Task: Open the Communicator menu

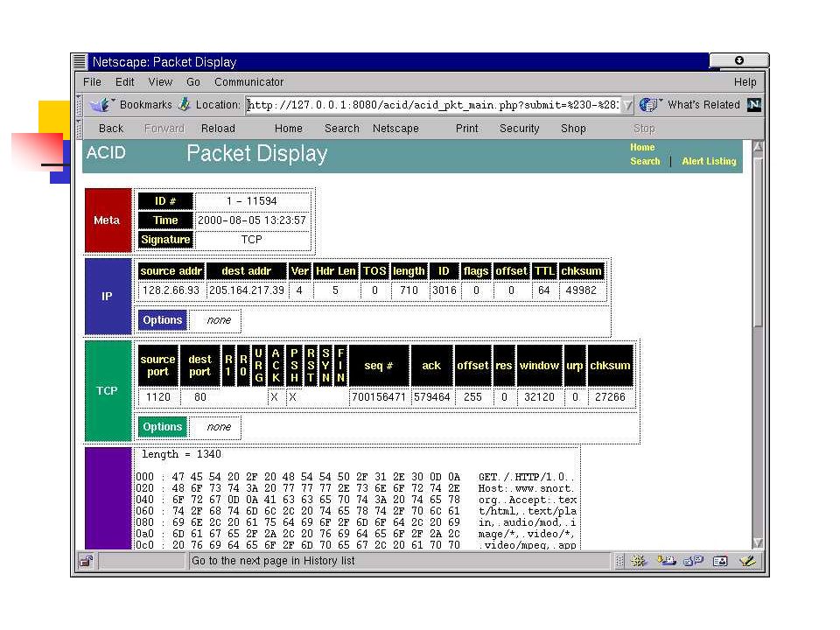Action: click(x=249, y=82)
